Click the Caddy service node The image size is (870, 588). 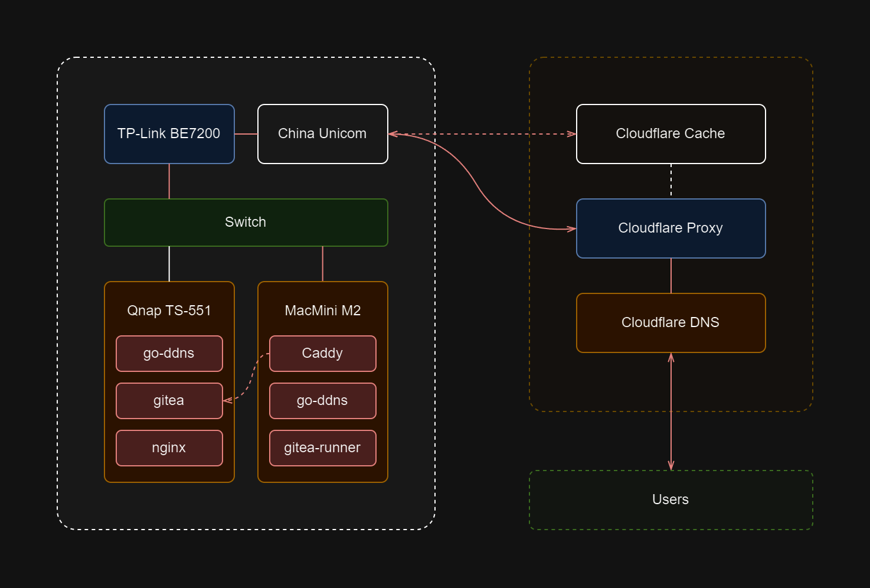pos(322,354)
